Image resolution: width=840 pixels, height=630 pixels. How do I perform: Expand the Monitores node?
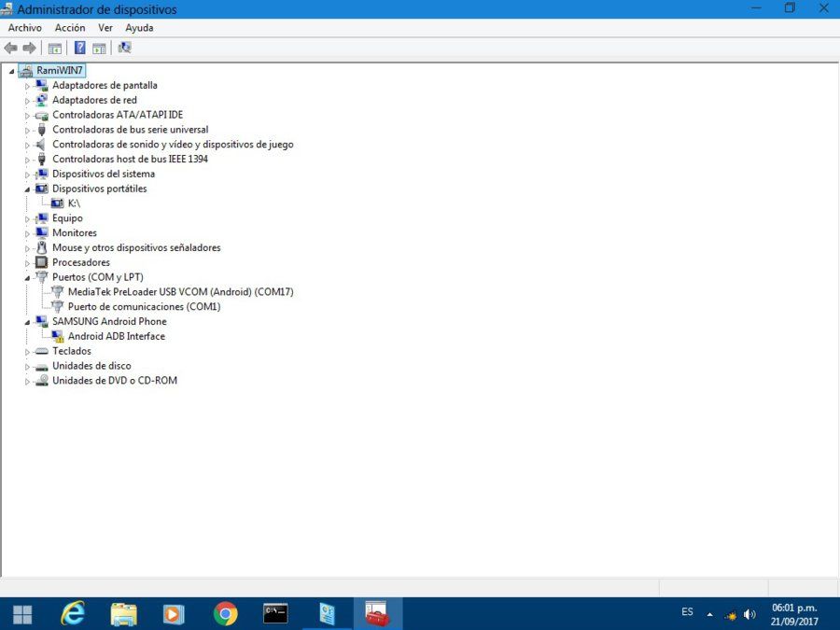[x=27, y=233]
